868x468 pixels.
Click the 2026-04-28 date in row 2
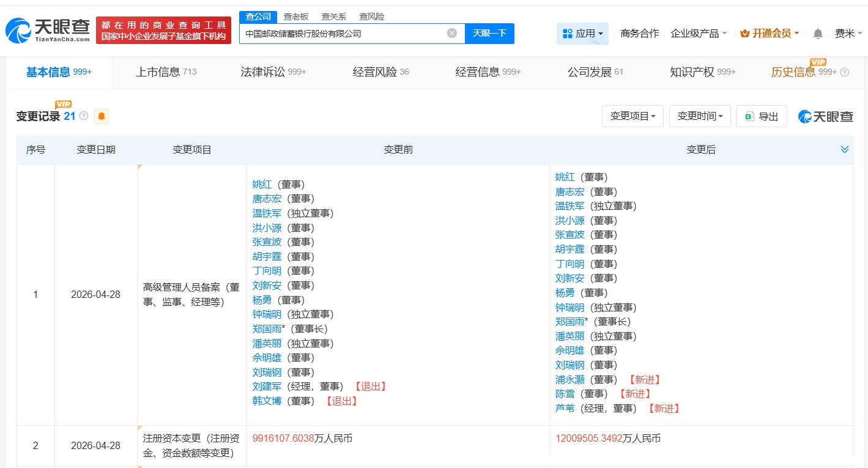pyautogui.click(x=96, y=446)
